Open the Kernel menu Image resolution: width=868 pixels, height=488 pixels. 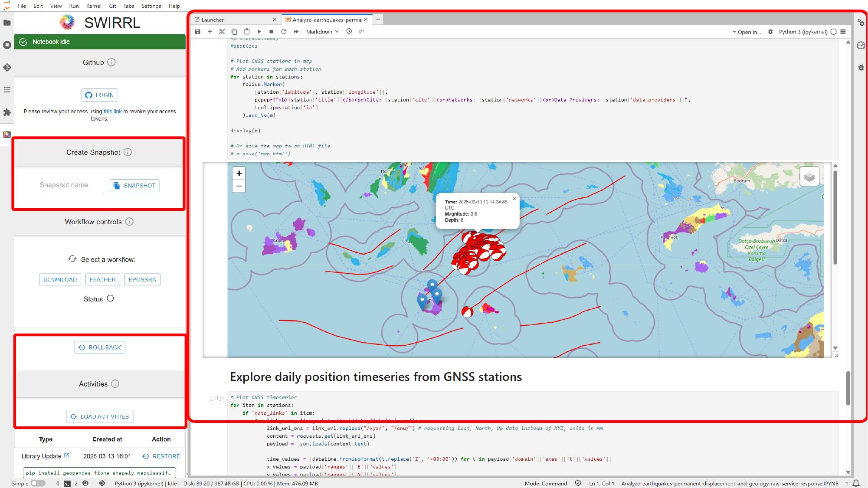coord(94,6)
